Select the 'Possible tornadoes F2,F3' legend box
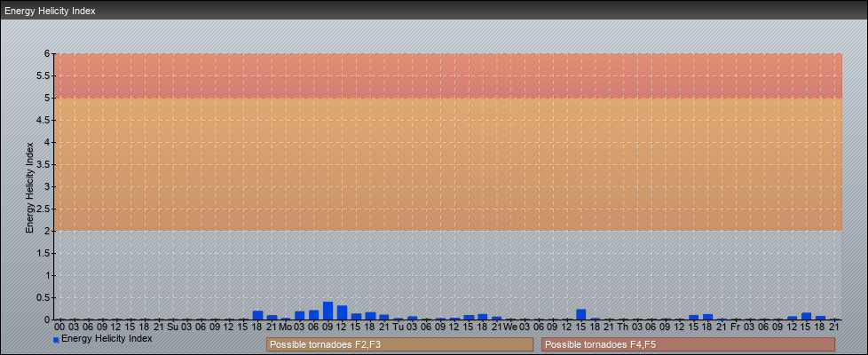Screen dimensions: 868x355 (399, 344)
